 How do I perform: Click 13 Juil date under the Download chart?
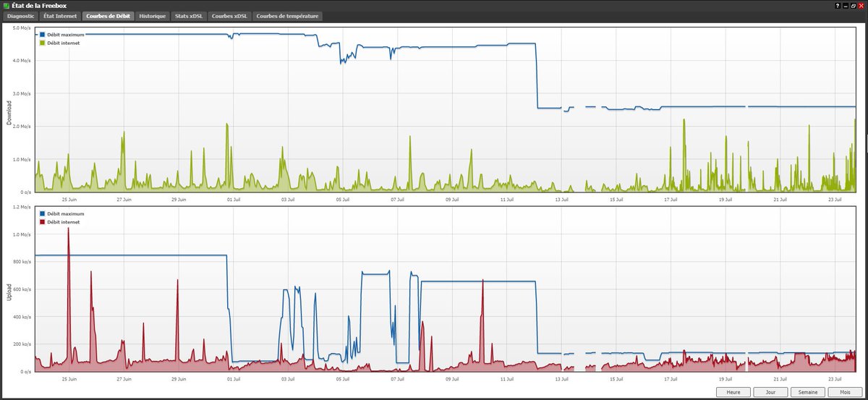tap(561, 199)
